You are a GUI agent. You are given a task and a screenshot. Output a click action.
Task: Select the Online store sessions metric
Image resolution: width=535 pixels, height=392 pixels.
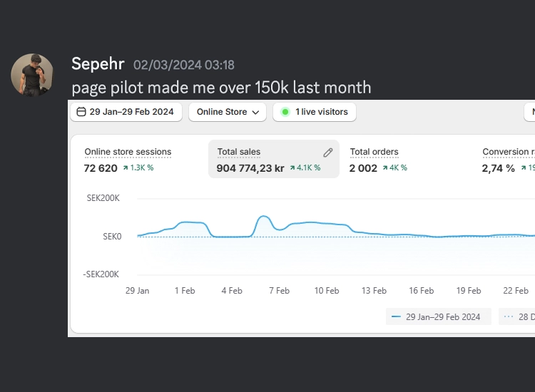pos(128,152)
